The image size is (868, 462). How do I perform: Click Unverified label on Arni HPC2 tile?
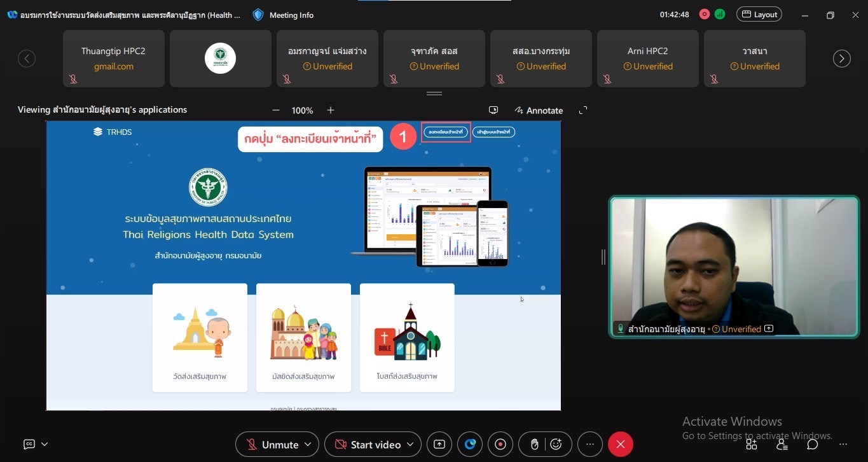(x=648, y=66)
